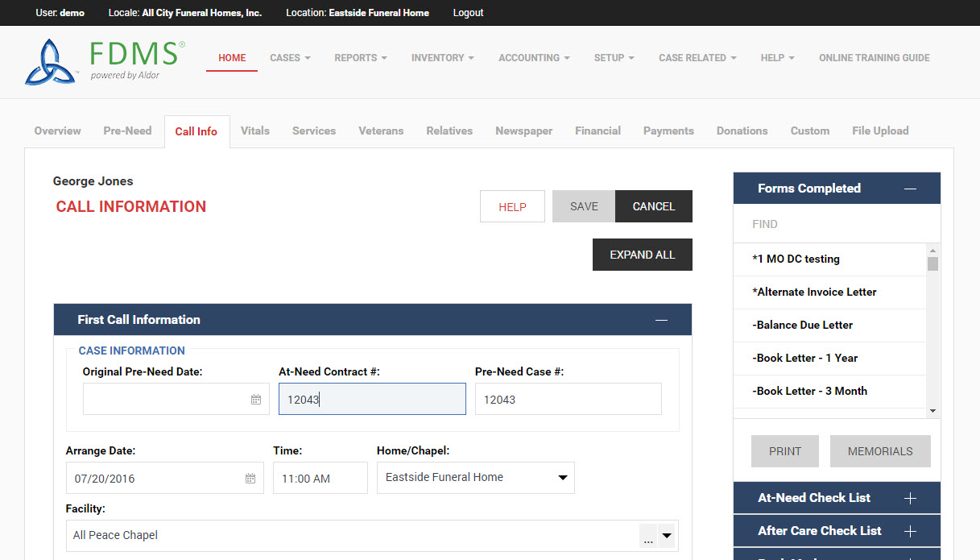Screen dimensions: 980x560
Task: Expand the After Care Check List panel
Action: coord(910,531)
